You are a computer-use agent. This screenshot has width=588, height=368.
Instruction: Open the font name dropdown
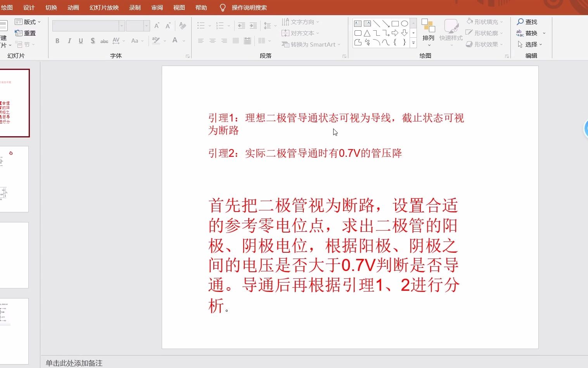(x=122, y=26)
